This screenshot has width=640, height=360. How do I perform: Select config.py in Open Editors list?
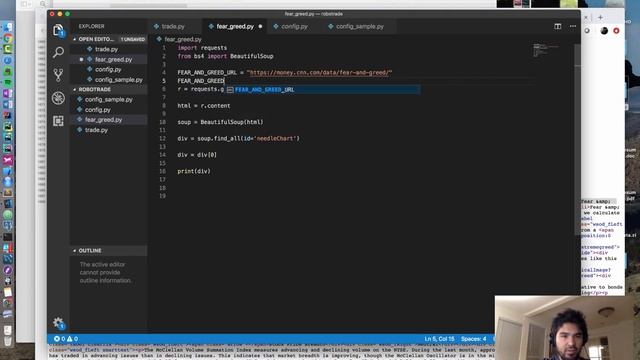click(x=109, y=69)
